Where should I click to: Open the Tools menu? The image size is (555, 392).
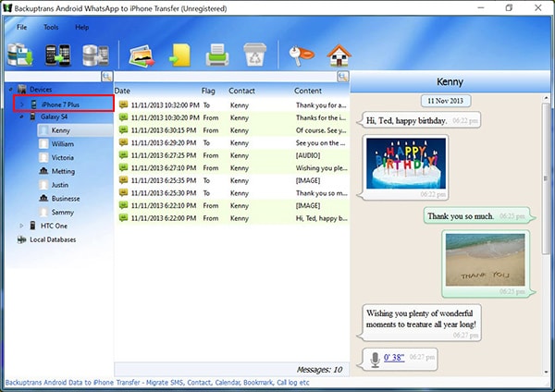click(x=51, y=28)
